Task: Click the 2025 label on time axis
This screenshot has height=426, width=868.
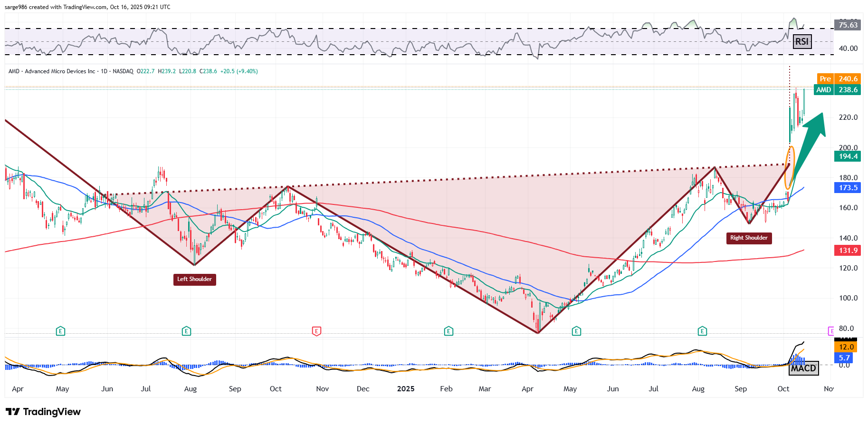Action: pyautogui.click(x=405, y=389)
